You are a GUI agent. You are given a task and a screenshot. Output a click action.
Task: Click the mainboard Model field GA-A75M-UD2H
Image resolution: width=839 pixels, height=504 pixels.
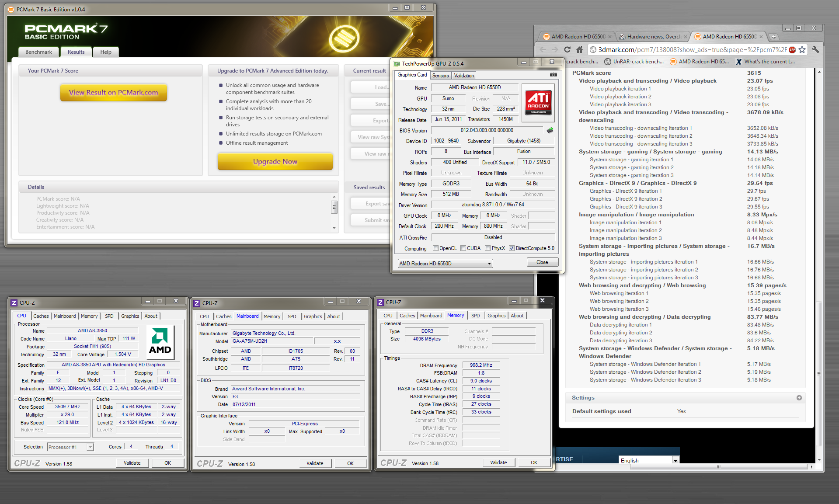(x=272, y=341)
